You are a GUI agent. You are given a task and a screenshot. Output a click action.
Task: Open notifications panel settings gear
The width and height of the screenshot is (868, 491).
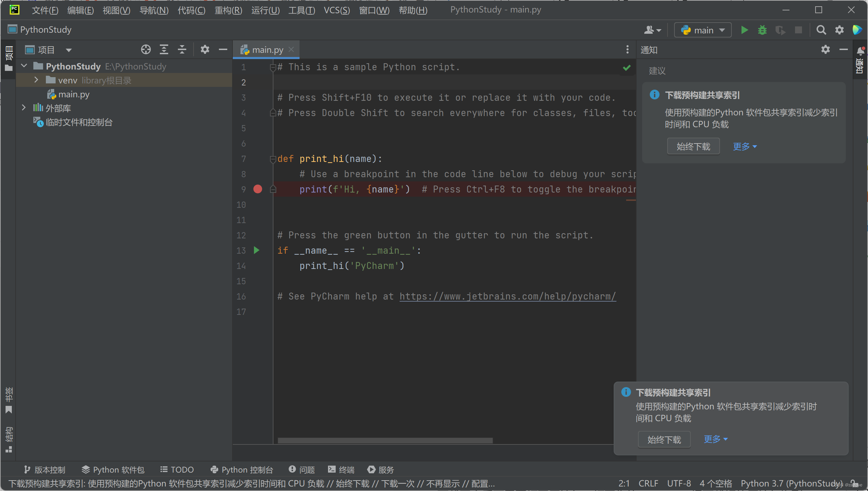(826, 50)
